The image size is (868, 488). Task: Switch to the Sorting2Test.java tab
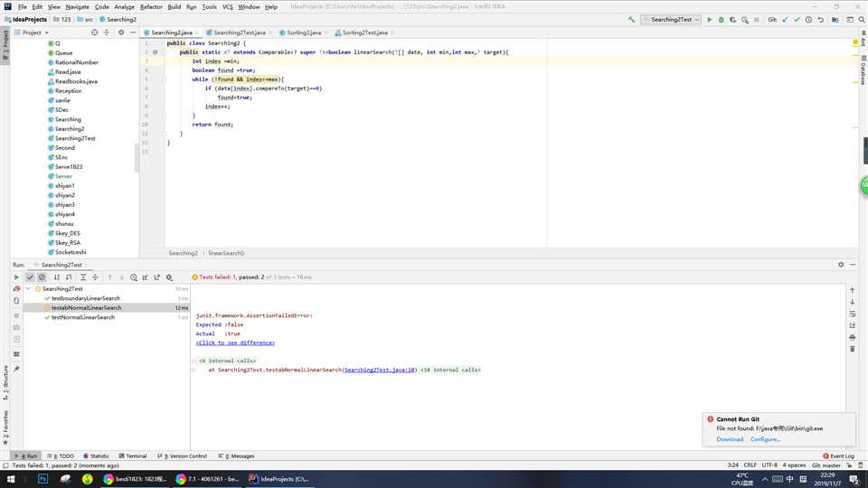click(364, 33)
